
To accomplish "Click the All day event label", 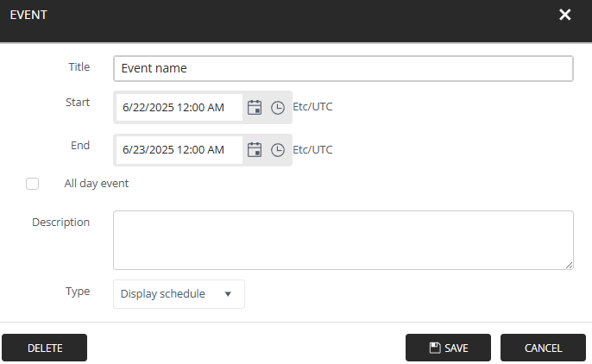I will [x=97, y=184].
